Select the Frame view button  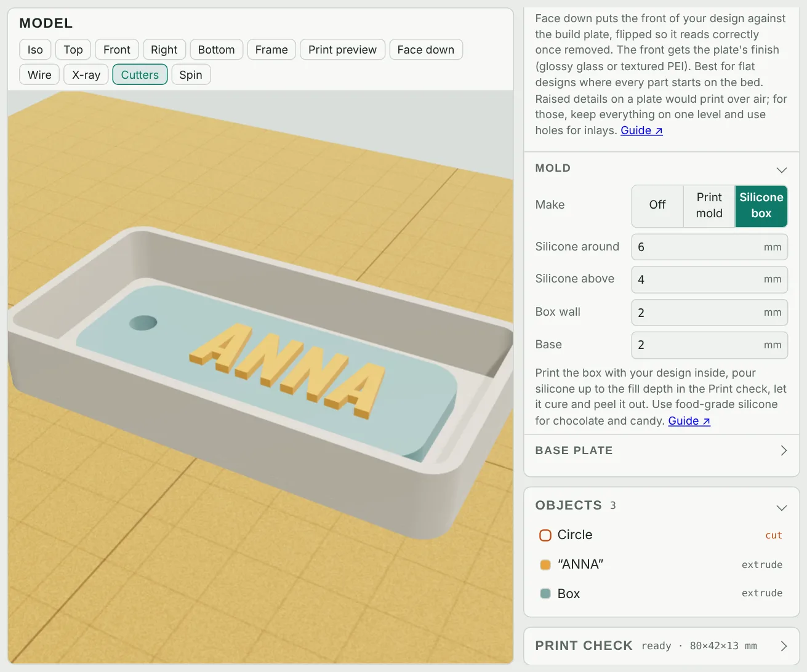tap(271, 50)
